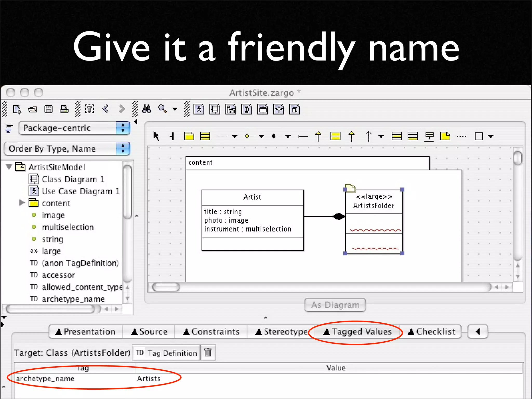The image size is (532, 399).
Task: Collapse the ArtistSiteModel tree node
Action: click(9, 167)
